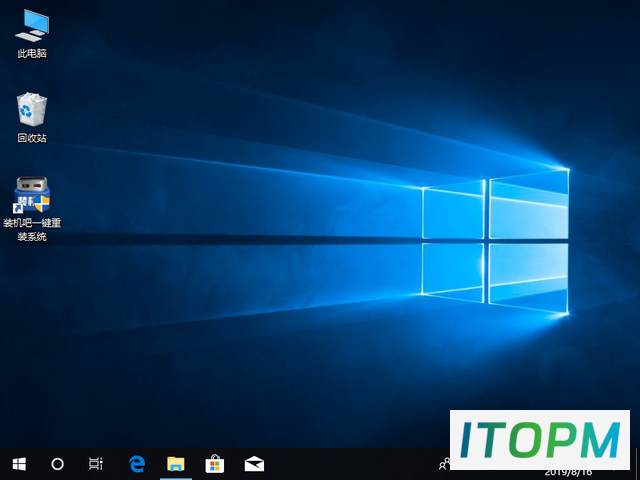Open the Windows Start menu
Viewport: 640px width, 480px height.
[x=19, y=464]
